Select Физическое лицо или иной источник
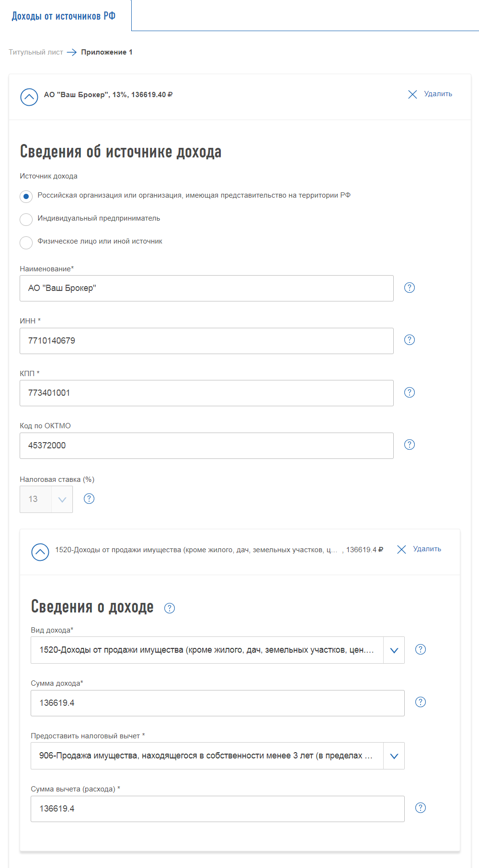479x868 pixels. (26, 242)
